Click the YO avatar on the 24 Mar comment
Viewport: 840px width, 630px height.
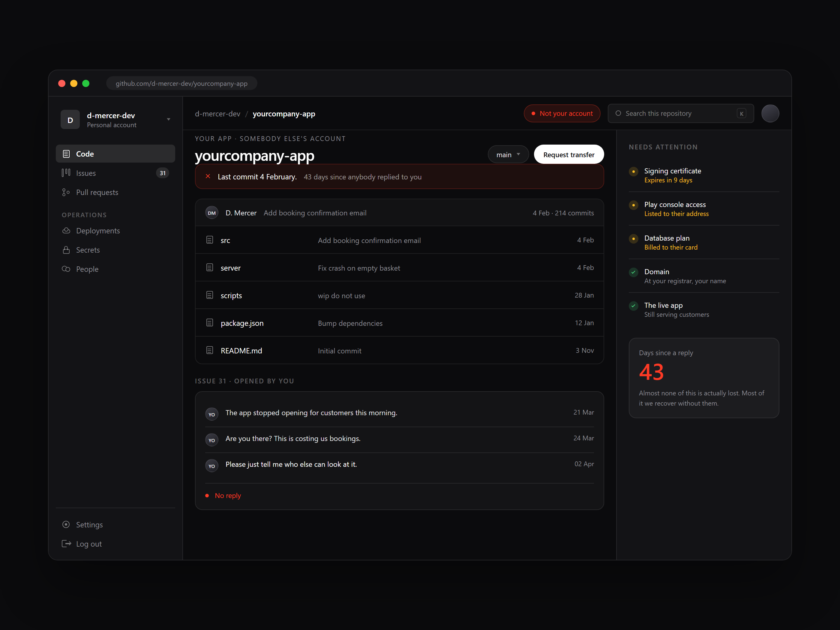coord(212,439)
